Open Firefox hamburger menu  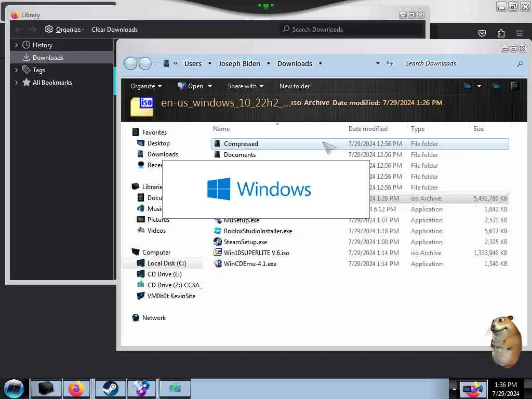coord(520,33)
